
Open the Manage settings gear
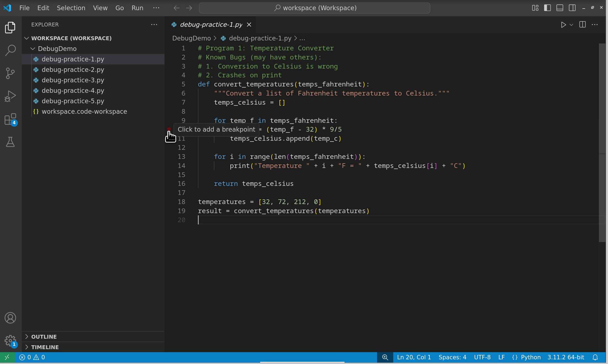[10, 341]
